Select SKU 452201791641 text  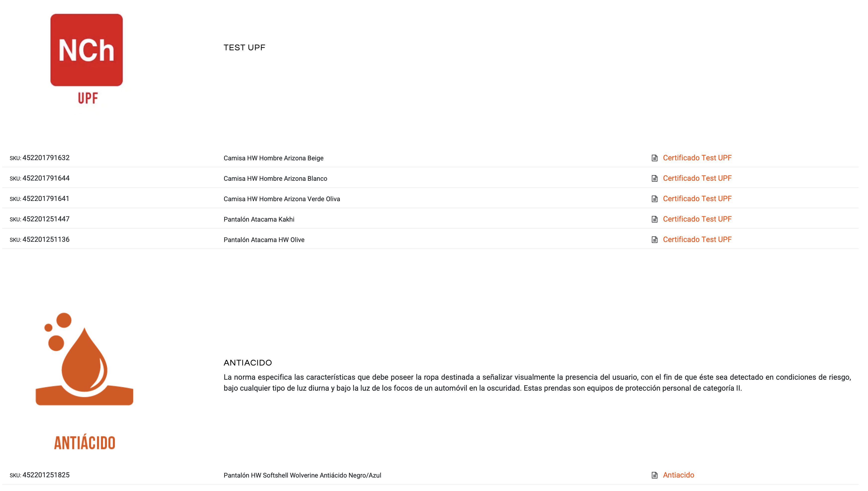pos(40,199)
